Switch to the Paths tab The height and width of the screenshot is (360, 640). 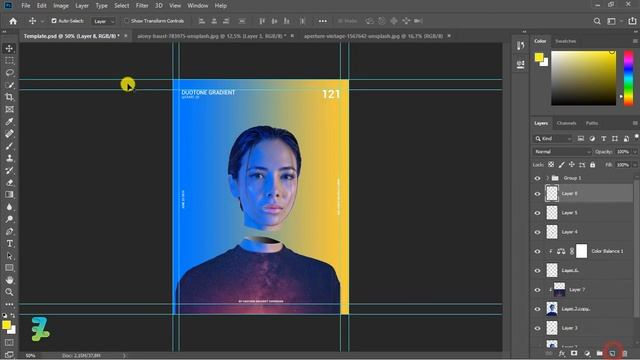[591, 123]
